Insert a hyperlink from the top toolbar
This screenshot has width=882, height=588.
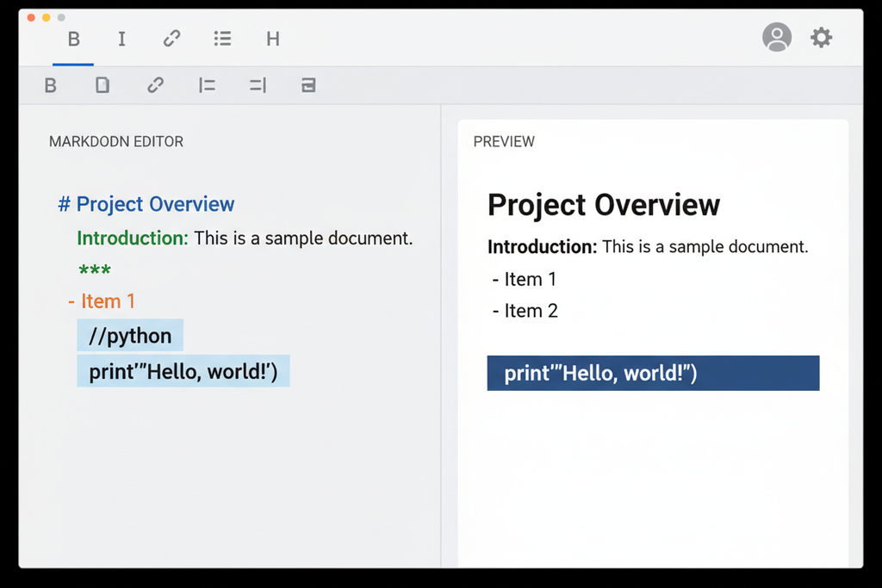tap(171, 39)
